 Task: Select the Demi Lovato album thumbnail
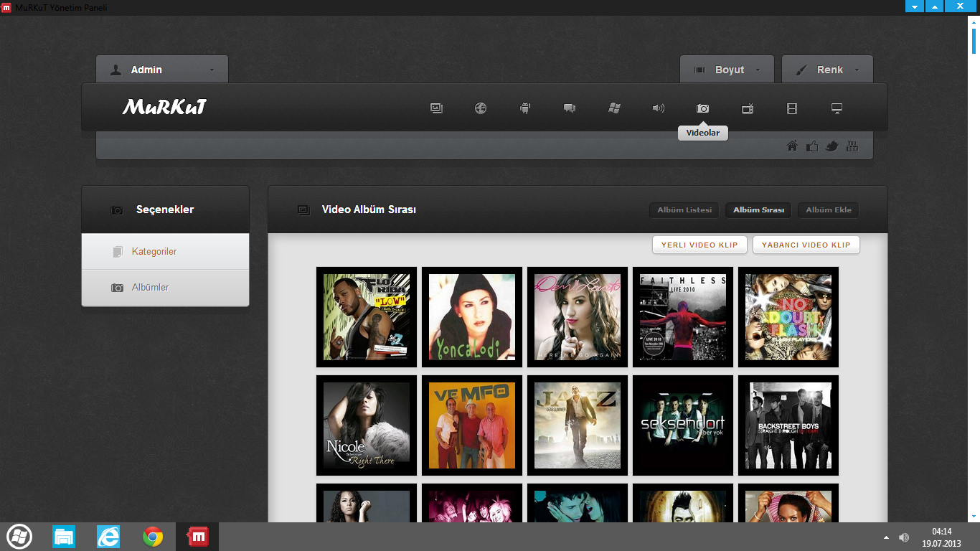578,317
